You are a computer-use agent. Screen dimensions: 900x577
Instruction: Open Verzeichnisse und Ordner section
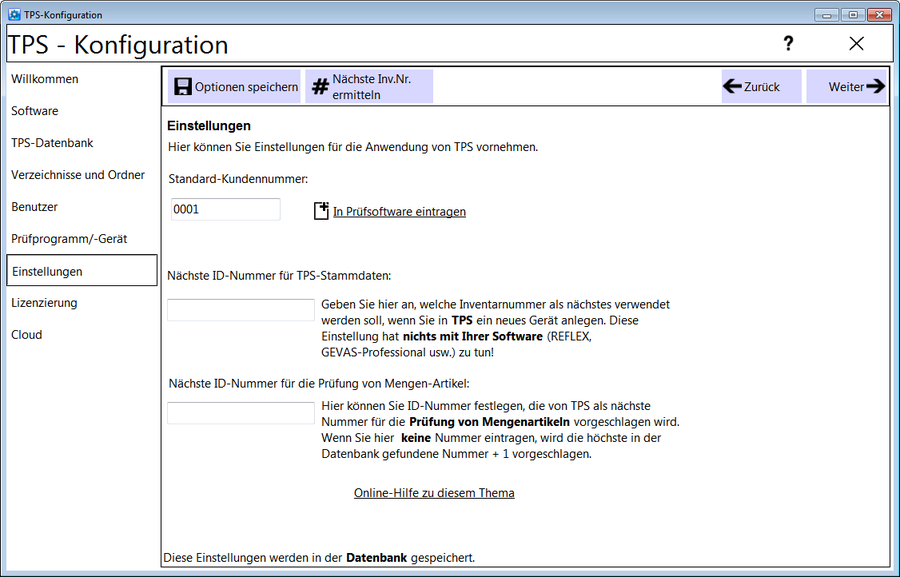tap(78, 175)
